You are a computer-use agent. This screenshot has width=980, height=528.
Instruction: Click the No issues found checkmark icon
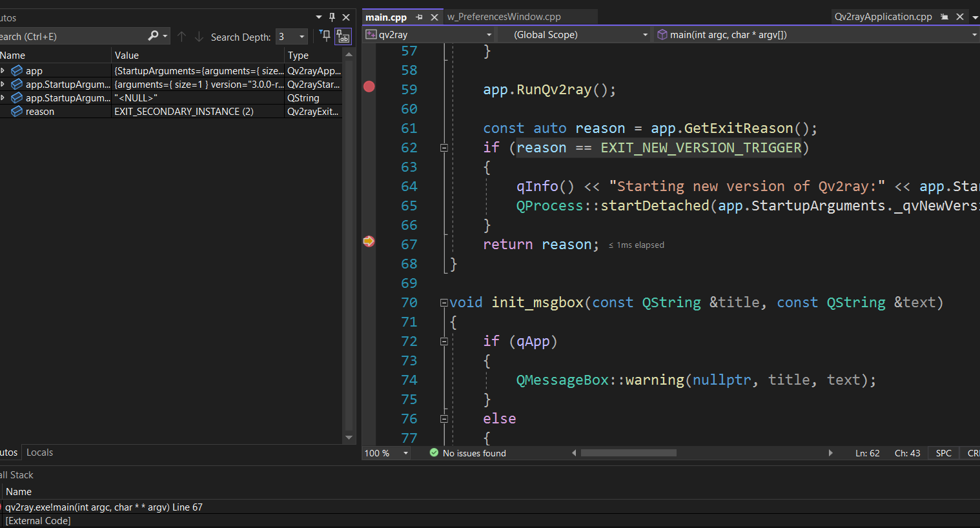point(434,453)
